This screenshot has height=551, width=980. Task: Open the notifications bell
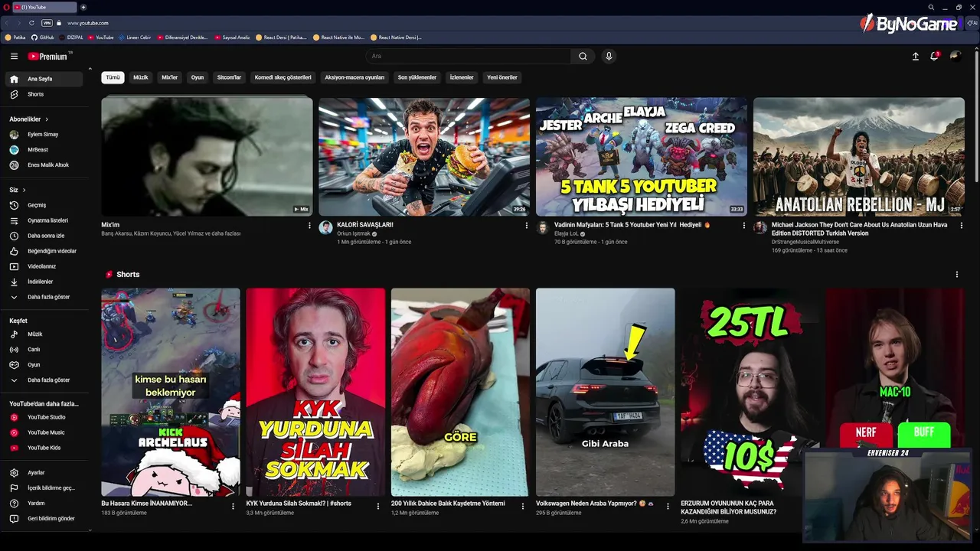coord(934,56)
